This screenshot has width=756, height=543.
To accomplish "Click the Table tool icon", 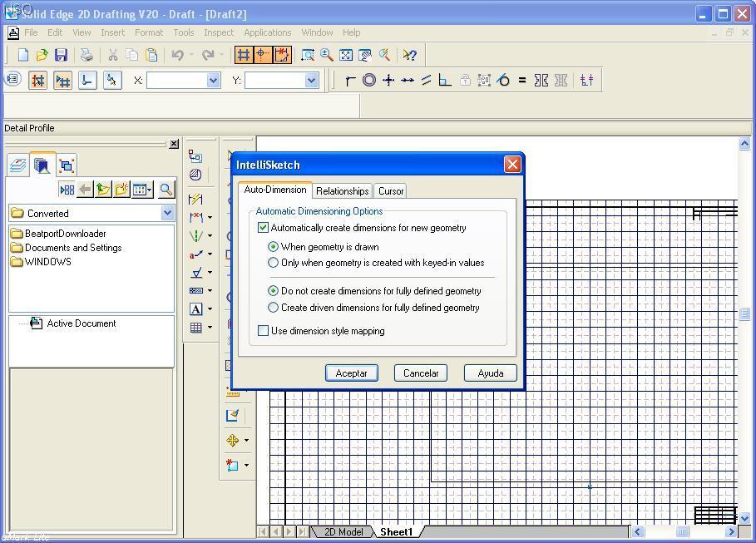I will [x=196, y=328].
